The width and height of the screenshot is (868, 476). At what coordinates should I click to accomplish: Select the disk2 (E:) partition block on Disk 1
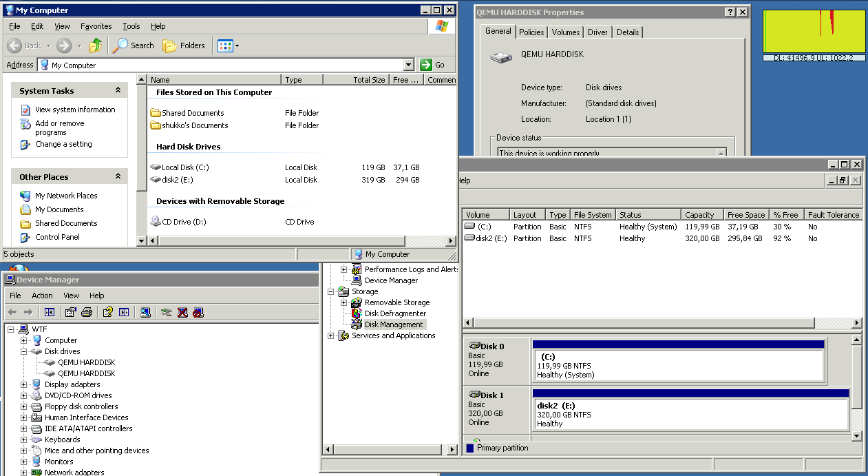point(691,414)
